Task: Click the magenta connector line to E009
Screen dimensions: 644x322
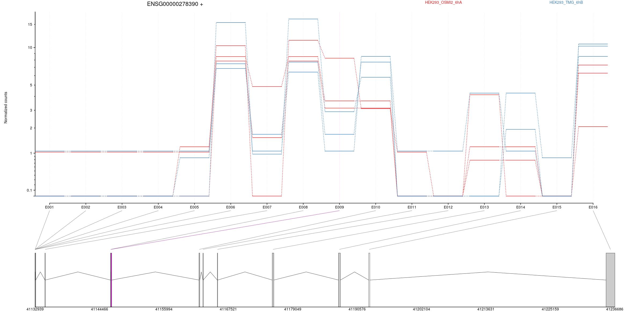Action: point(225,230)
